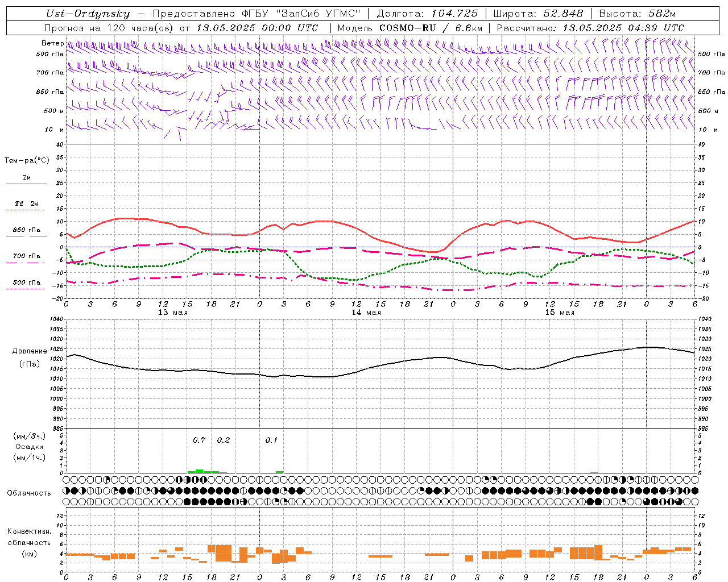Screen dimensions: 728x582
Task: Click the Ветер panel label
Action: tap(52, 43)
